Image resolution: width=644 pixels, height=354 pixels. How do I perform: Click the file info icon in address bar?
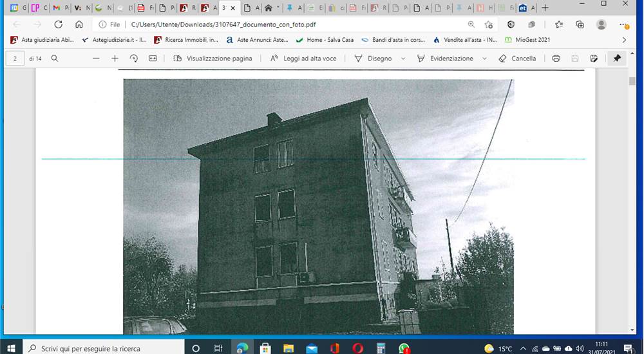coord(102,24)
